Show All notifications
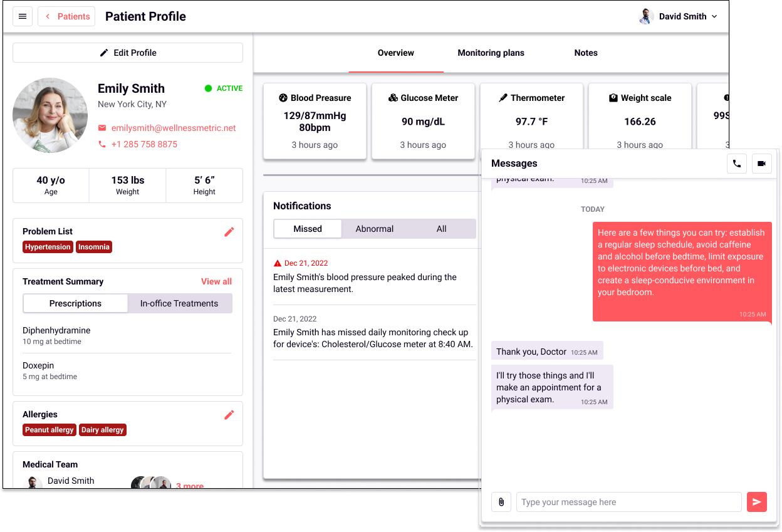This screenshot has width=782, height=532. point(441,229)
